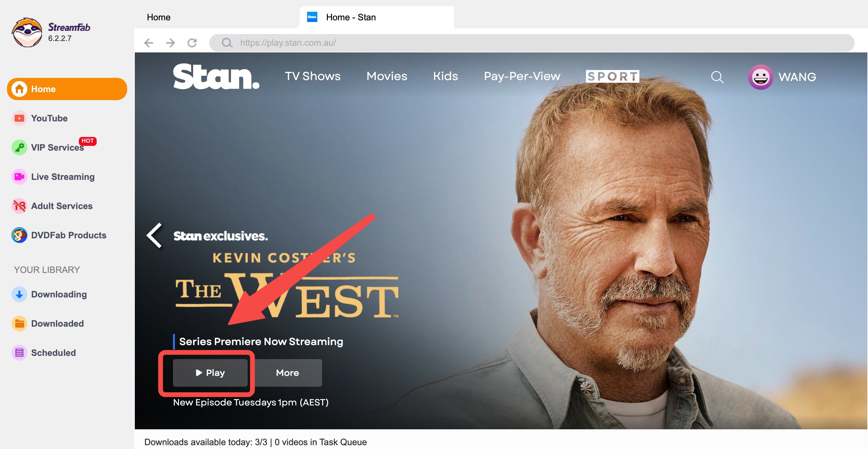Click the Kevin Costner's The West title art
The image size is (868, 449).
(287, 285)
